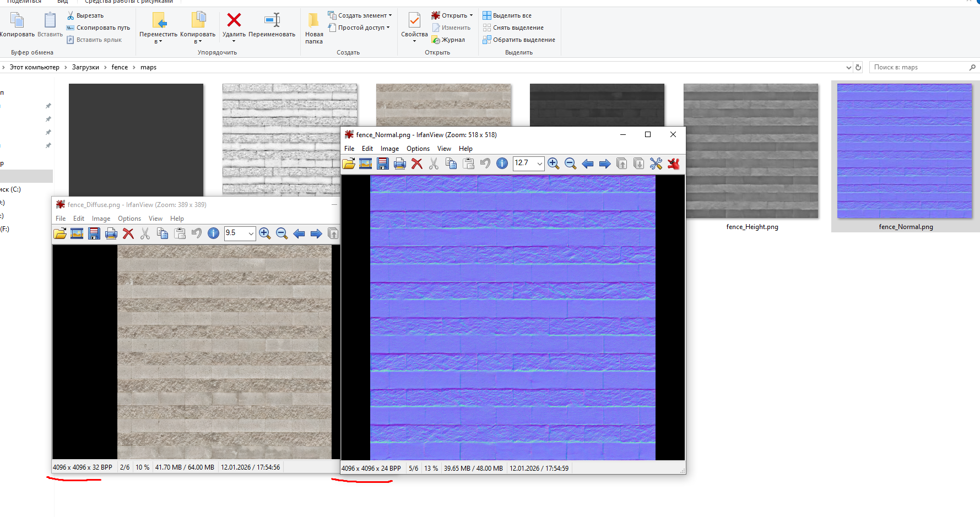Click Copy icon in fence_Normal IrfanView toolbar
The height and width of the screenshot is (517, 980).
[451, 164]
